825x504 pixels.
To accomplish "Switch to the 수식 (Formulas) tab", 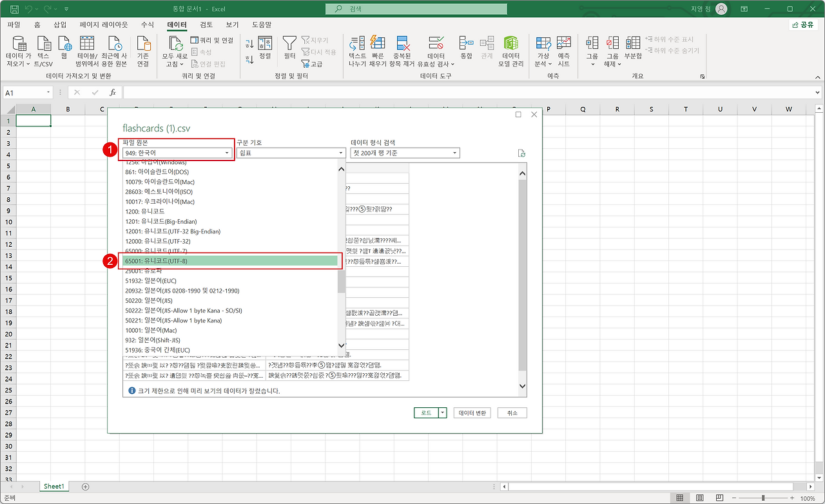I will (148, 24).
